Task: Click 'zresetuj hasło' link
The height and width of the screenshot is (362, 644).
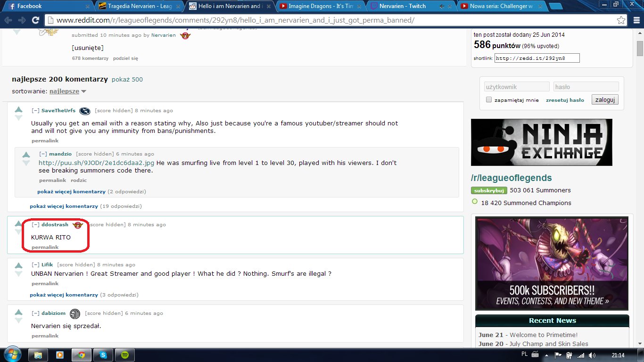Action: point(565,100)
